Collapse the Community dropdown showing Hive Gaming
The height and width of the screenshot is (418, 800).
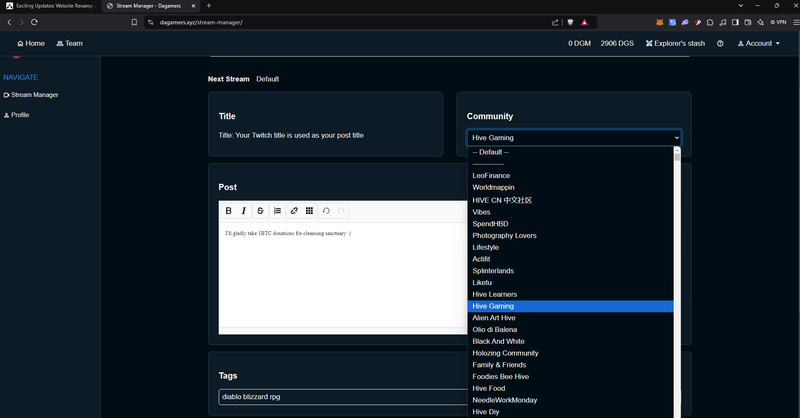574,138
